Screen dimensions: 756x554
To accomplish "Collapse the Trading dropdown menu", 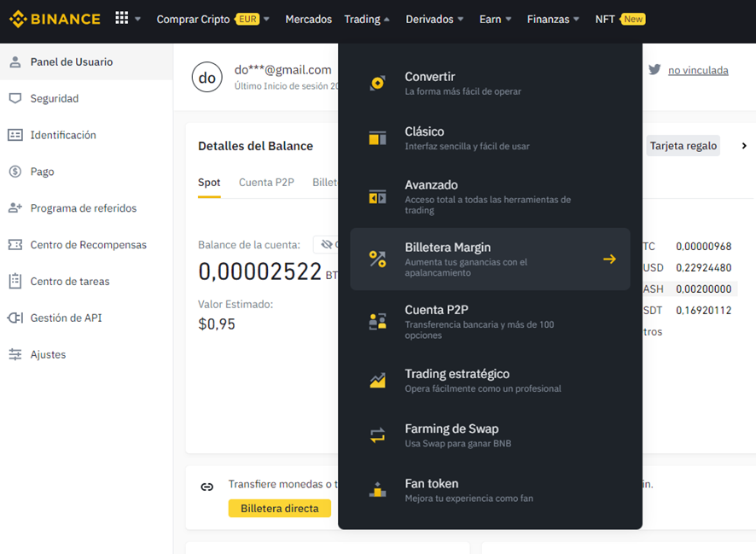I will pos(387,20).
